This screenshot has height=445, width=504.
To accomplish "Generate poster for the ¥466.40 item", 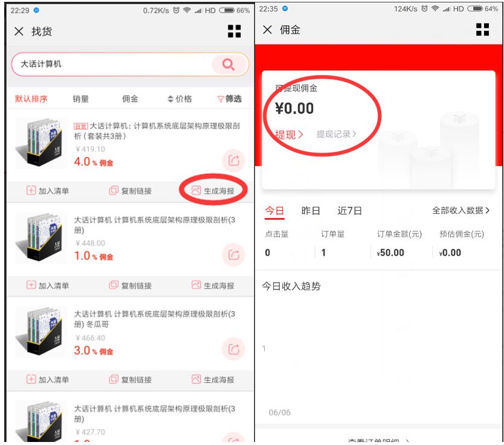I will [x=213, y=380].
